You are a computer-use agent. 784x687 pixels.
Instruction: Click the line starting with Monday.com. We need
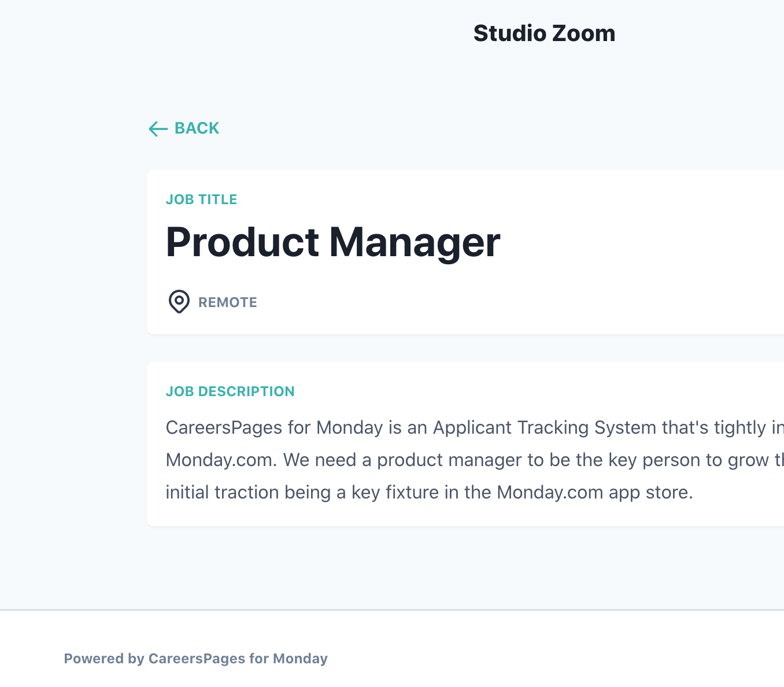tap(475, 460)
